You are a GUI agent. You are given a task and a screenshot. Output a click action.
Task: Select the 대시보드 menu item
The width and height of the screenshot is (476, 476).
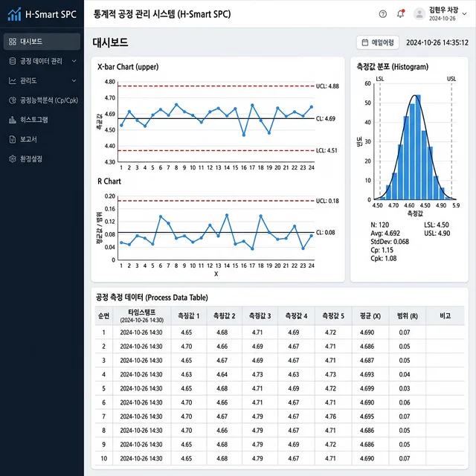click(x=41, y=42)
